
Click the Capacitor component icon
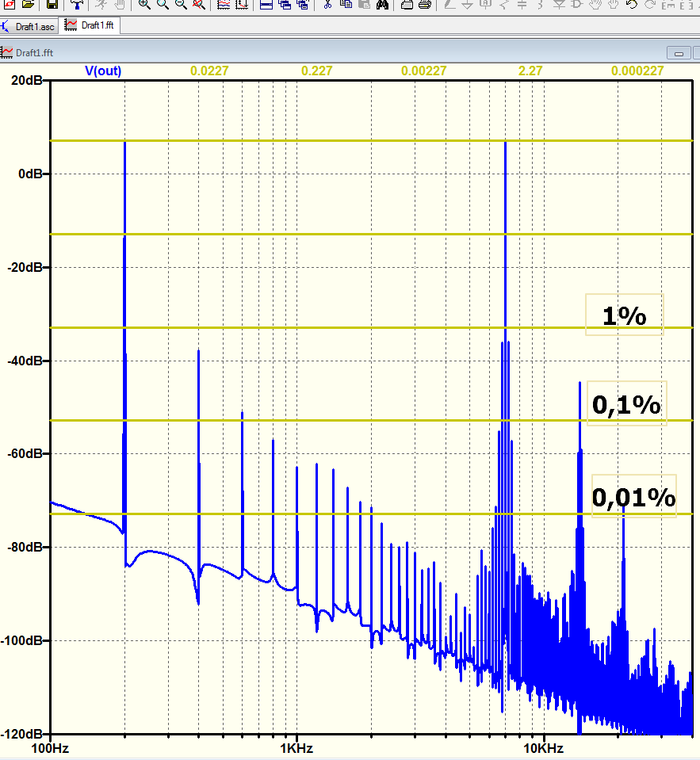point(522,5)
